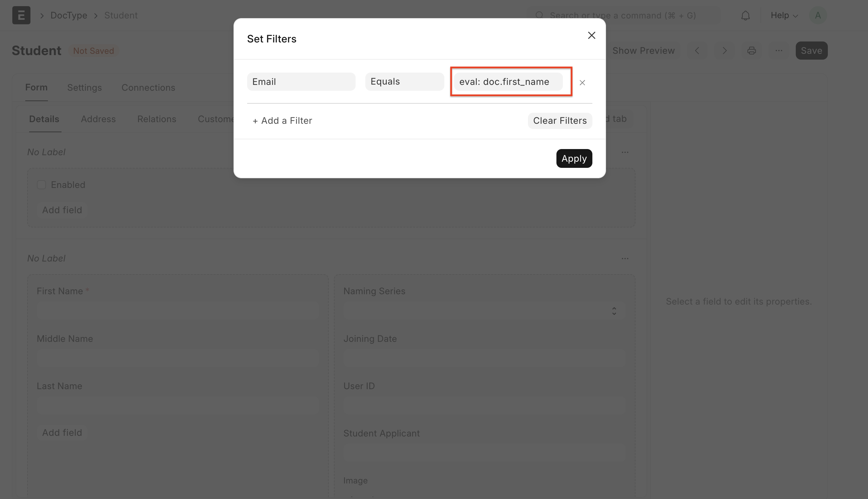This screenshot has height=499, width=868.
Task: Open the page menu ellipsis beside Save
Action: (x=779, y=51)
